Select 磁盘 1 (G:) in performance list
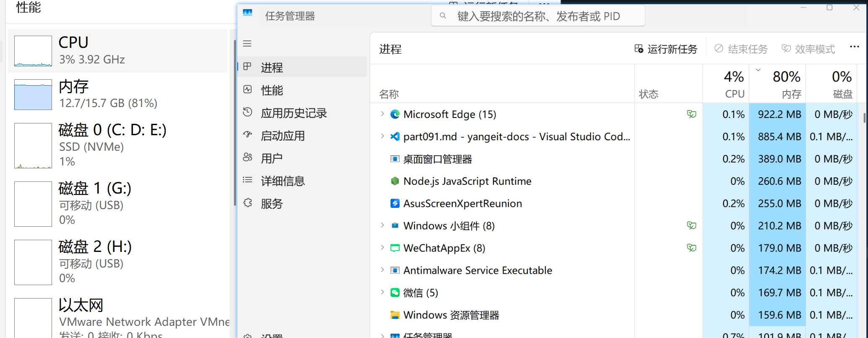Screen dimensions: 868x338 (117, 204)
